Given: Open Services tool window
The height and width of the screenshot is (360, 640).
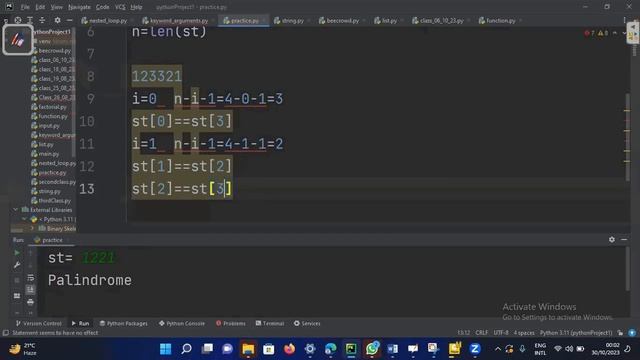Looking at the screenshot, I should [x=307, y=323].
